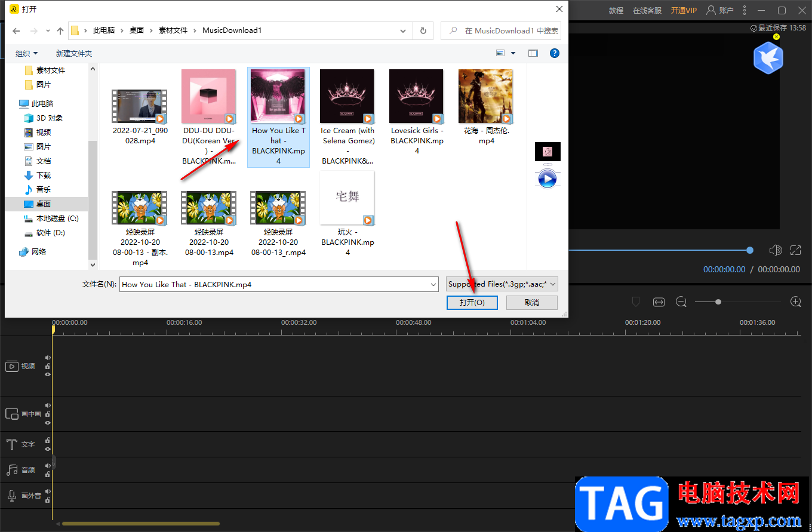Screen dimensions: 812x532
Task: Select Lovesick Girls - BLACKPINK.mp4
Action: pos(417,112)
